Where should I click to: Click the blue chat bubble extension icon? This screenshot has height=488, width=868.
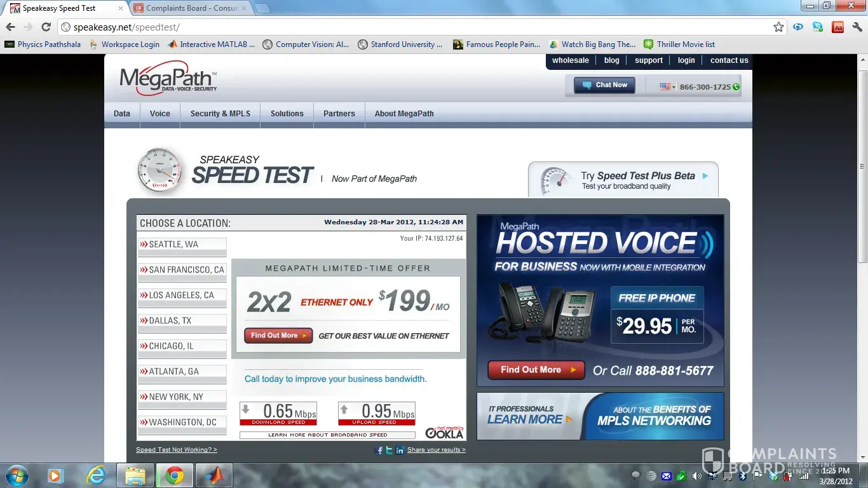point(798,27)
